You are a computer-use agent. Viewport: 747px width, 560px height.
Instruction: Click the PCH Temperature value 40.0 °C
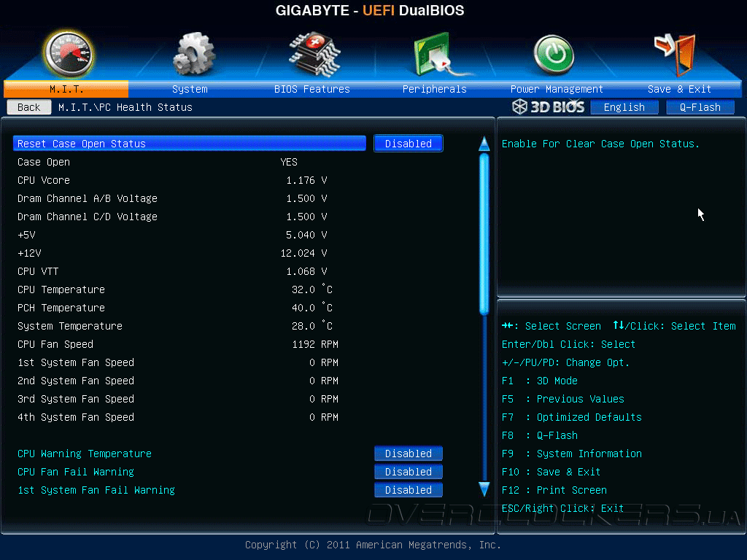pyautogui.click(x=312, y=308)
